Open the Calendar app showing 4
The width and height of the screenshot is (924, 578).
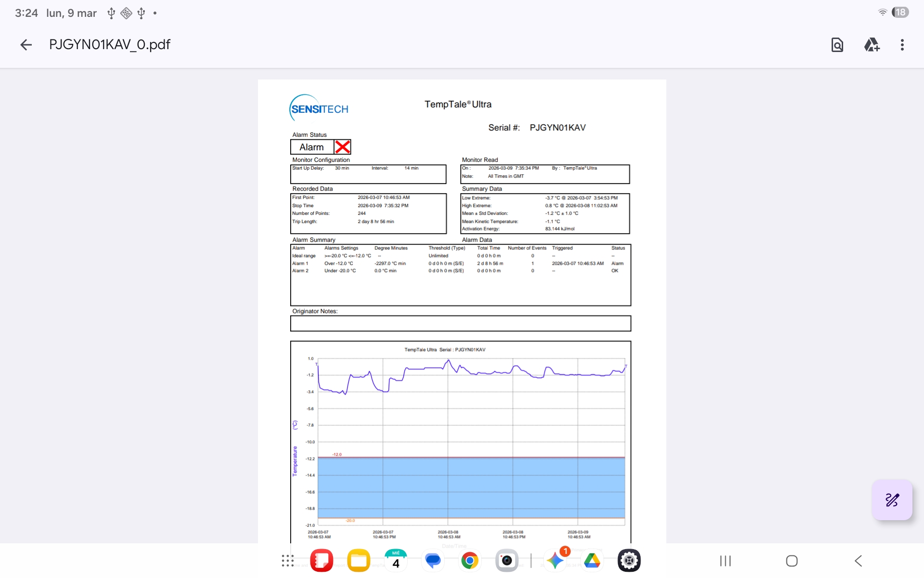(396, 561)
